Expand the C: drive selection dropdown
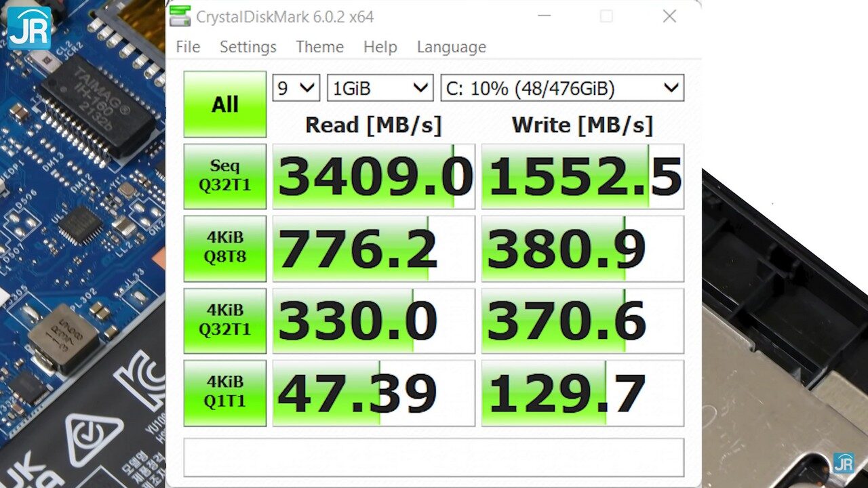The image size is (868, 488). point(562,88)
